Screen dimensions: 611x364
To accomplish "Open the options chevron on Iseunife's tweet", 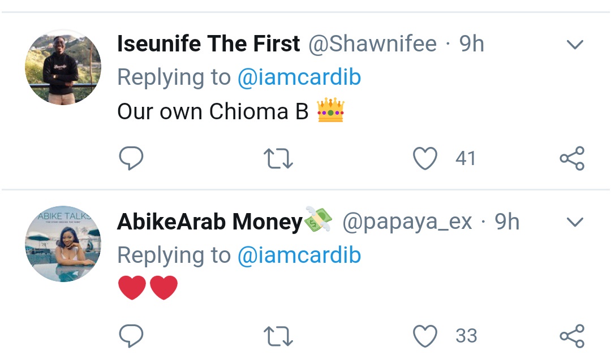I will (574, 45).
